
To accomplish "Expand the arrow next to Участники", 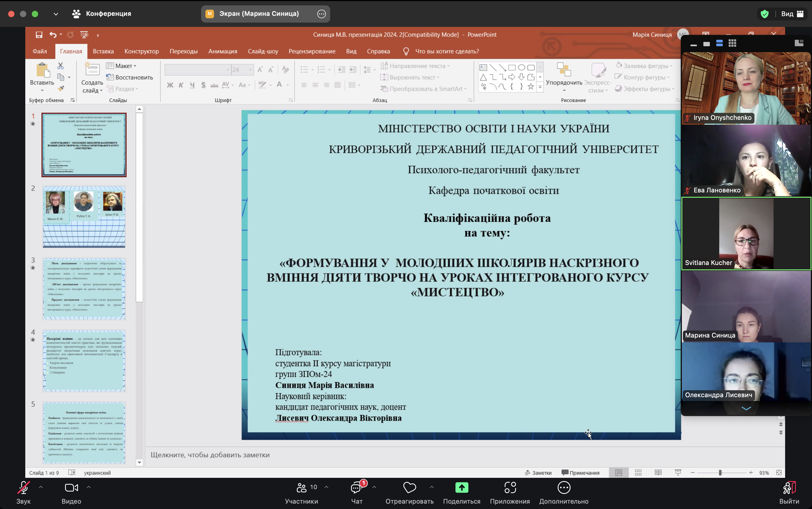I will 326,487.
